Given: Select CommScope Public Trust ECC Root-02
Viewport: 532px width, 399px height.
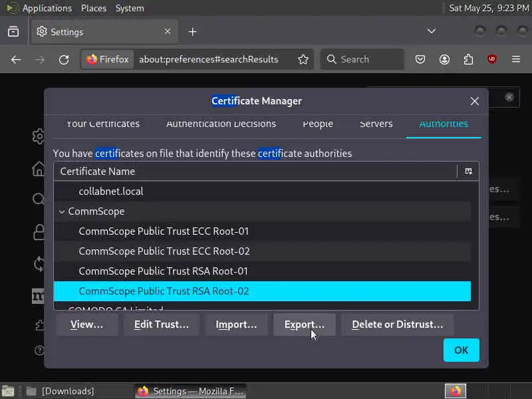Looking at the screenshot, I should pos(262,251).
